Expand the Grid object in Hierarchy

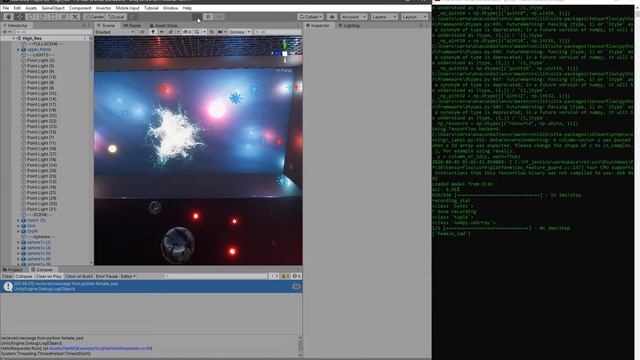click(18, 226)
